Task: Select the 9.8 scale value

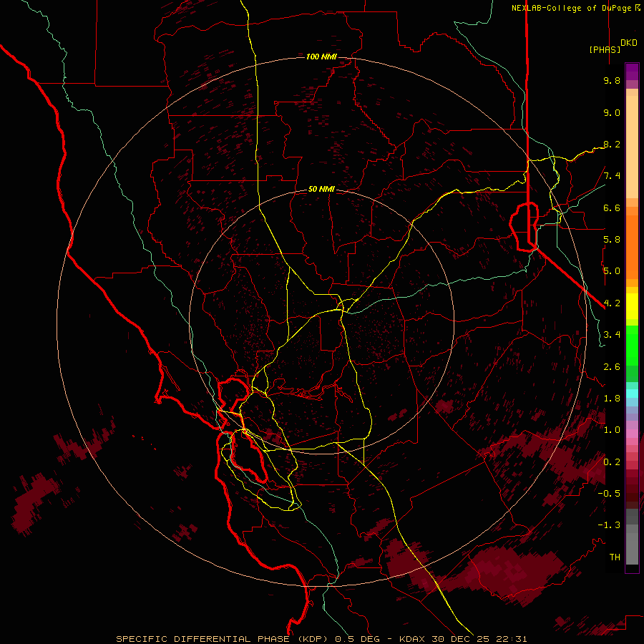Action: (612, 80)
